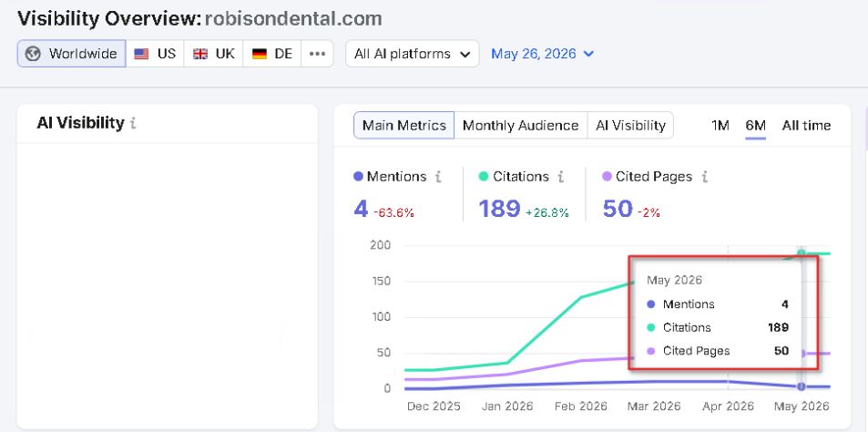Click the +26.8% citations change
Viewport: 868px width, 432px height.
click(x=546, y=212)
